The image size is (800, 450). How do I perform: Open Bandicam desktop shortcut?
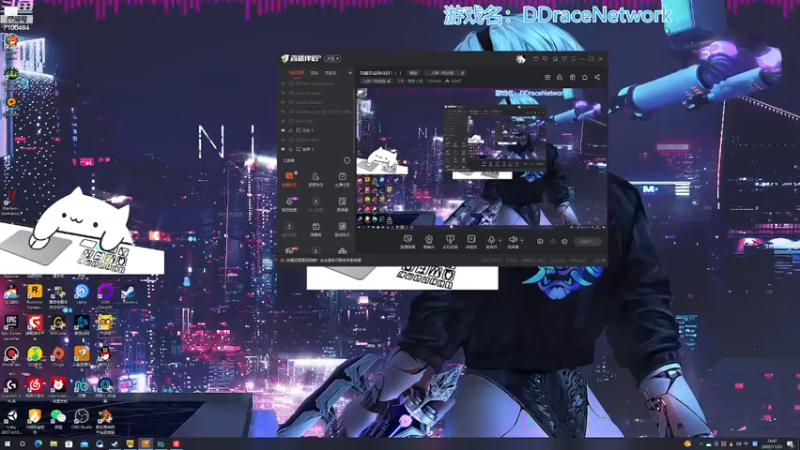tap(11, 356)
